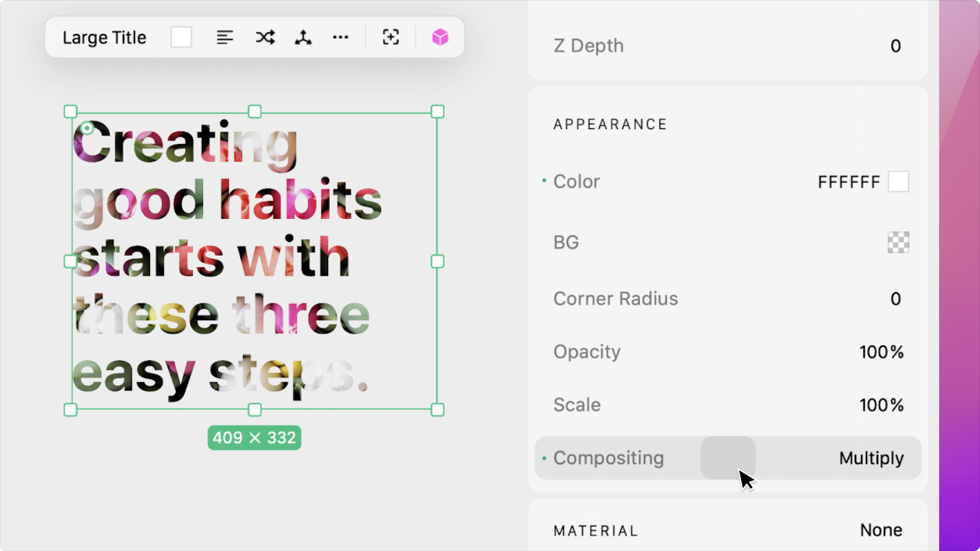Click the Scale 100% value
980x551 pixels.
pyautogui.click(x=881, y=405)
